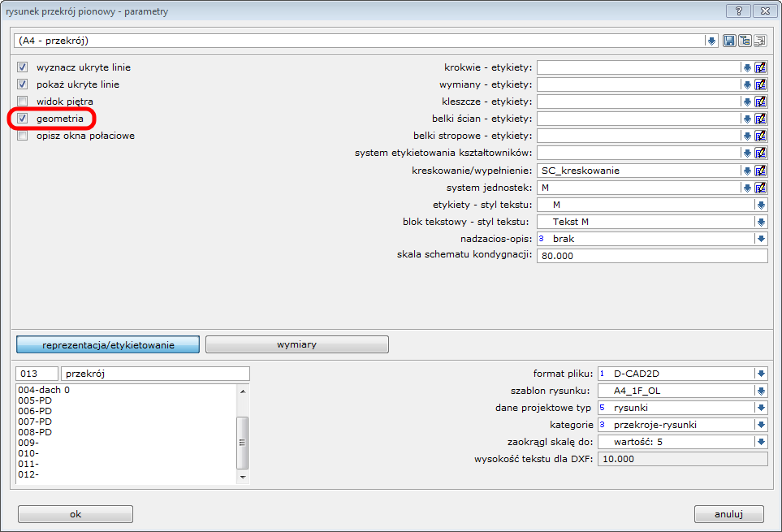Viewport: 782px width, 532px height.
Task: Expand the 'szablon rysunku' dropdown
Action: tap(761, 391)
